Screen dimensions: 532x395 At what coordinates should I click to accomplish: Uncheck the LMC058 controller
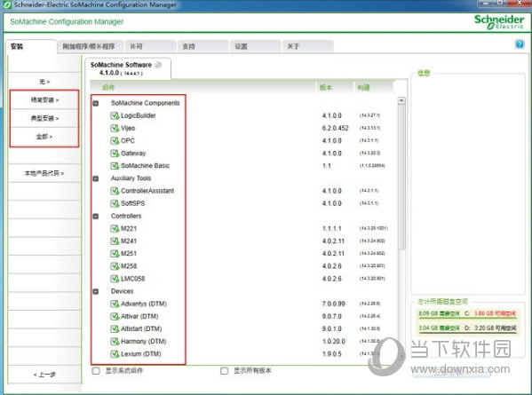(115, 279)
